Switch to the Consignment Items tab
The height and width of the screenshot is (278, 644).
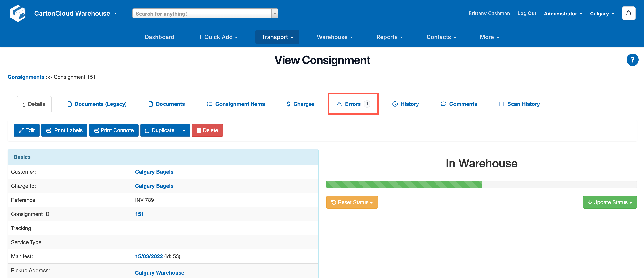click(236, 104)
